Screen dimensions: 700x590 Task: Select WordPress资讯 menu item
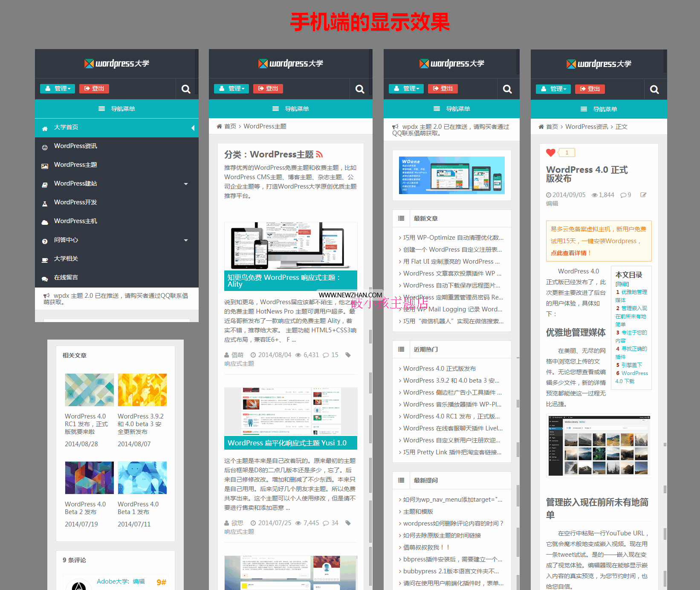click(x=117, y=146)
